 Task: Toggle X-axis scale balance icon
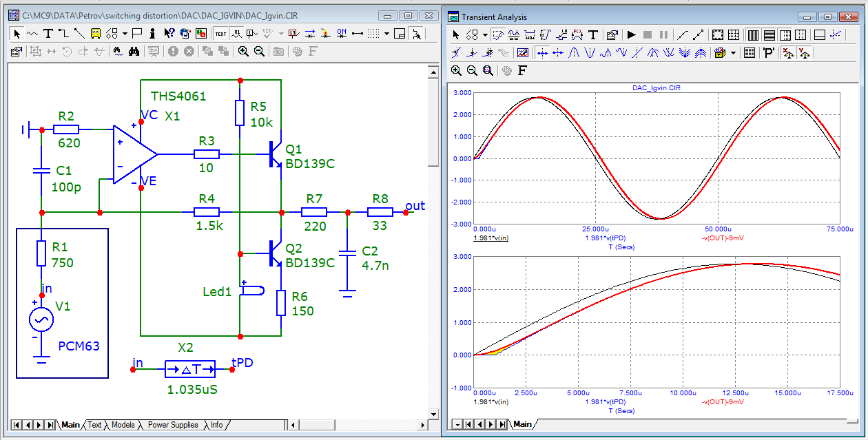click(787, 53)
